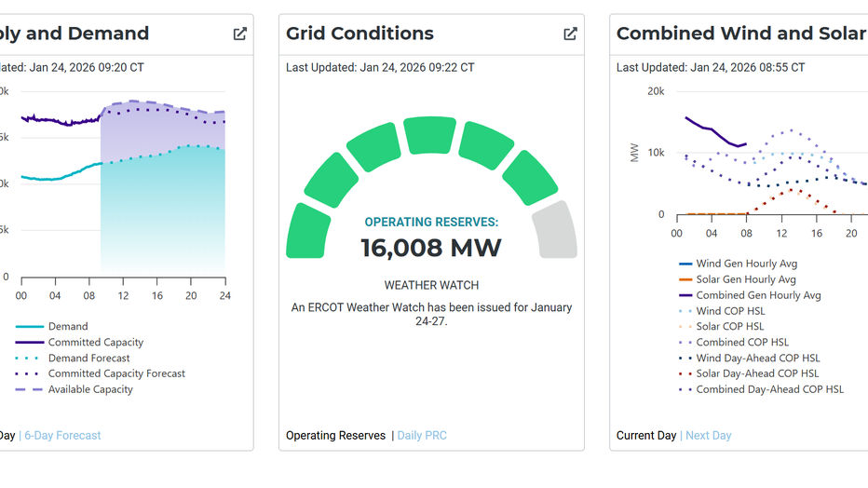868x488 pixels.
Task: Hide Demand Forecast legend series
Action: [88, 358]
